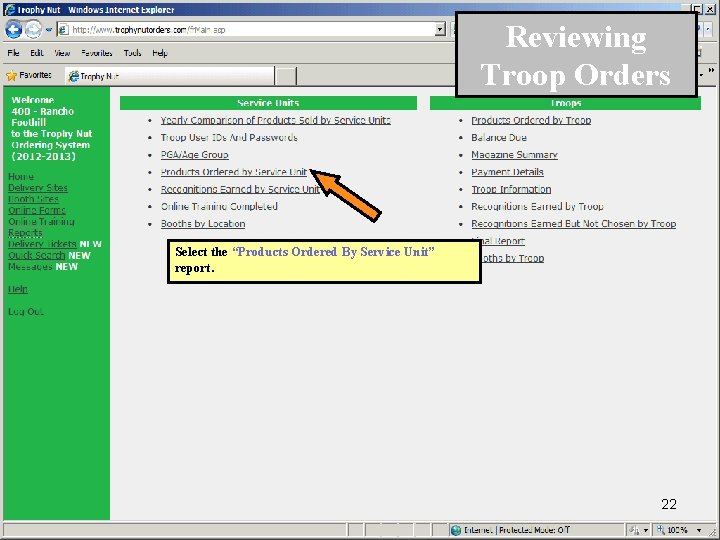Open the File menu

click(13, 53)
